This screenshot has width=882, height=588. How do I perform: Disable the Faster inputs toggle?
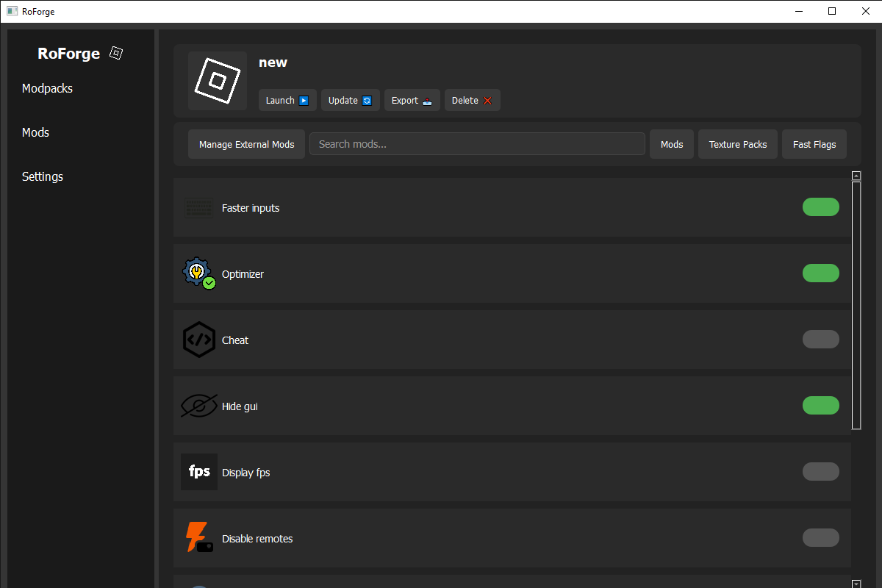click(x=821, y=207)
